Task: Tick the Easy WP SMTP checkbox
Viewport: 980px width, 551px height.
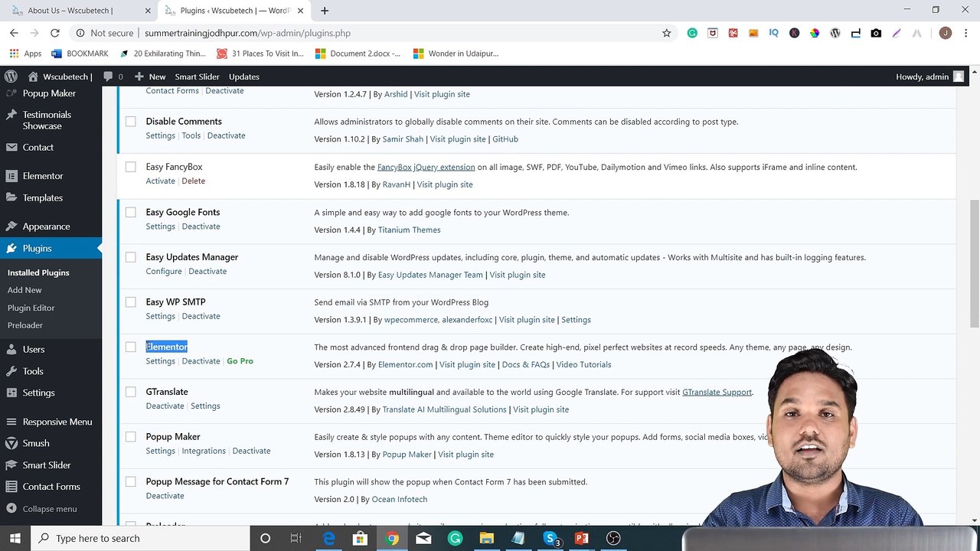Action: tap(131, 302)
